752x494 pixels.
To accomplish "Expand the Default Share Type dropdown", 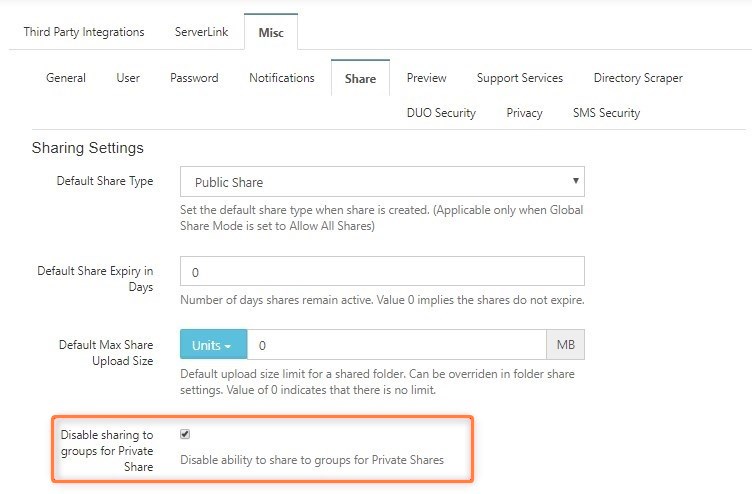I will [x=382, y=181].
